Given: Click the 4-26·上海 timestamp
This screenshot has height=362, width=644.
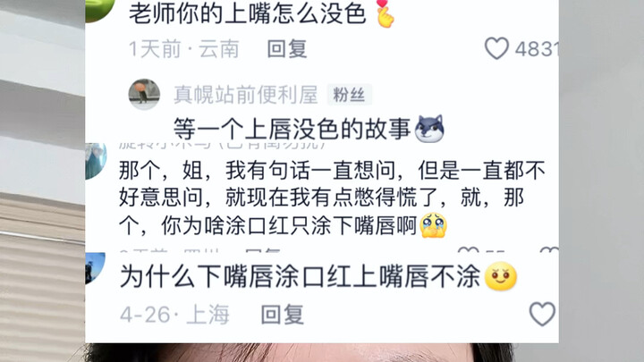Looking at the screenshot, I should (x=174, y=315).
